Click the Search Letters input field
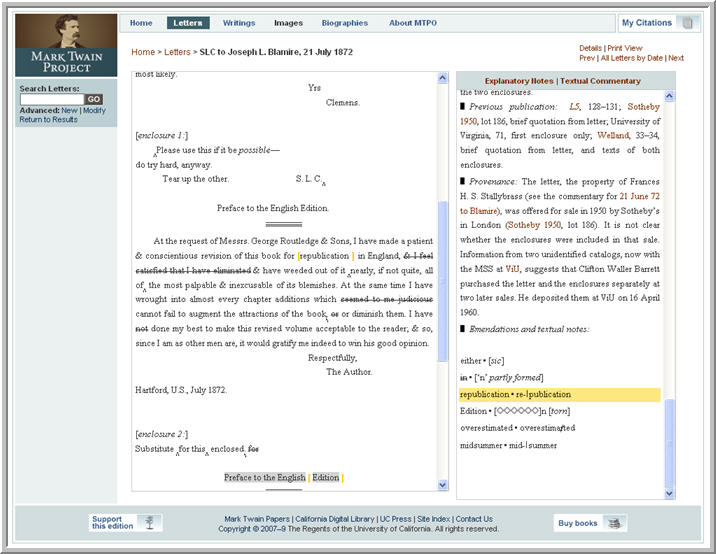The width and height of the screenshot is (716, 554). point(52,99)
